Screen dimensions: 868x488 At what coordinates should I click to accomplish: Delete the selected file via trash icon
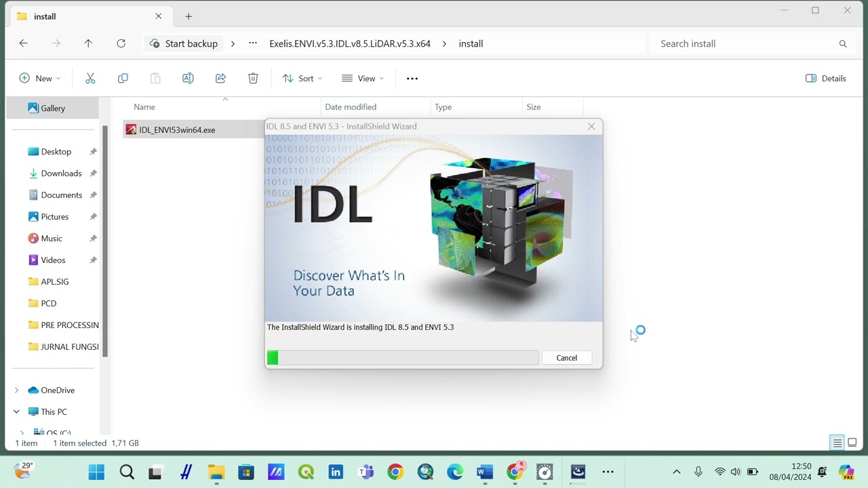pos(253,79)
